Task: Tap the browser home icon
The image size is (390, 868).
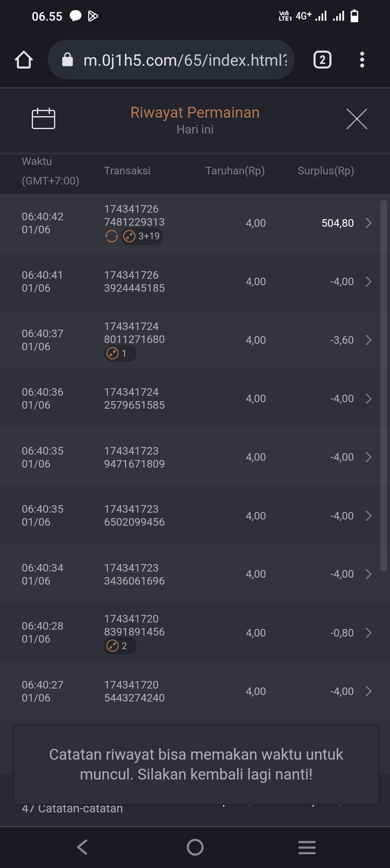Action: coord(24,60)
